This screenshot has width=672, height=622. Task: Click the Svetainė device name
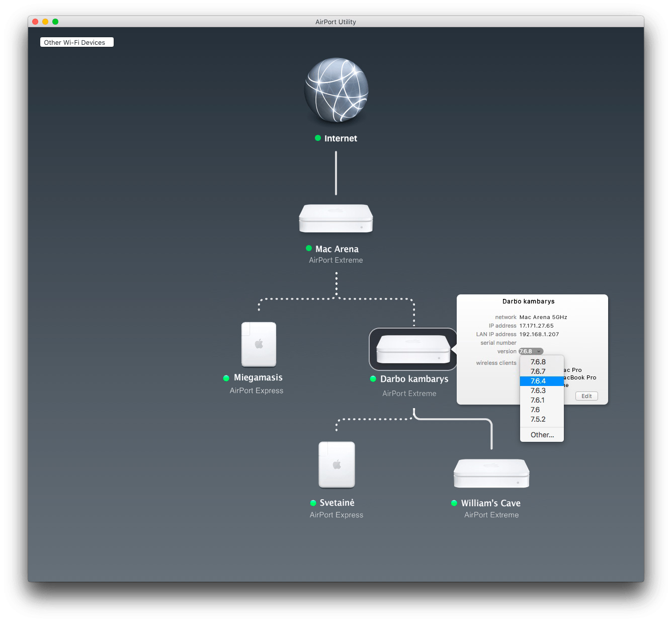[337, 503]
